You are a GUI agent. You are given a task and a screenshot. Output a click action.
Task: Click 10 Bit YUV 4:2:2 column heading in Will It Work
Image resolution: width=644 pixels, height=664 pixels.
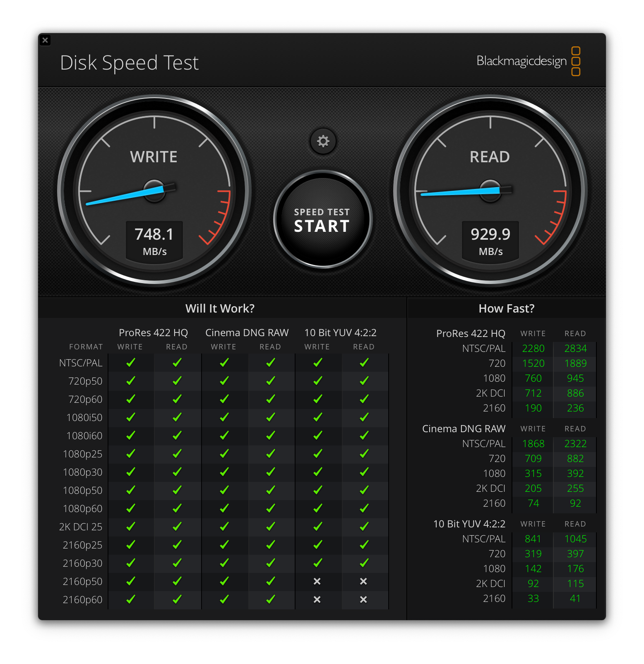[340, 333]
